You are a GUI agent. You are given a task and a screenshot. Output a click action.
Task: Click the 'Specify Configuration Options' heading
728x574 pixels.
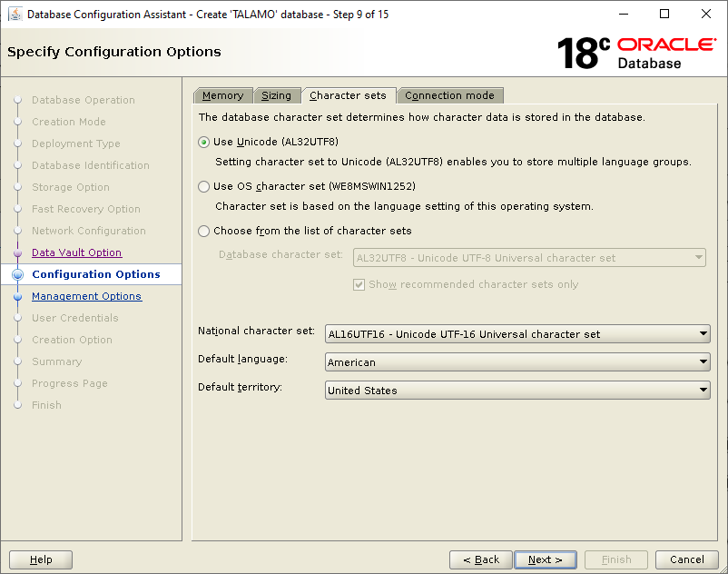pos(114,52)
